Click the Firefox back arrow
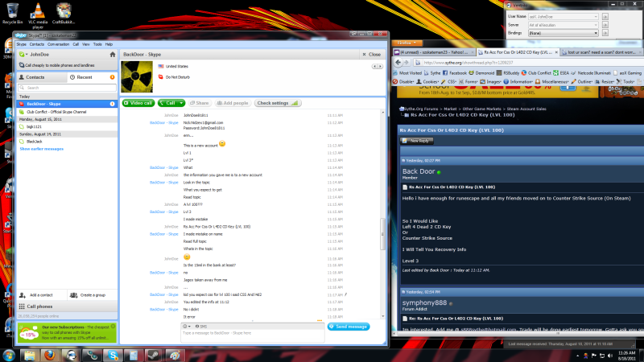This screenshot has width=644, height=362. click(x=398, y=63)
